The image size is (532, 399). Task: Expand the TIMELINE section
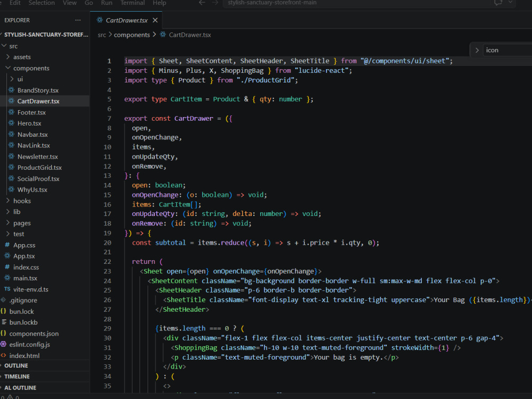tap(45, 377)
